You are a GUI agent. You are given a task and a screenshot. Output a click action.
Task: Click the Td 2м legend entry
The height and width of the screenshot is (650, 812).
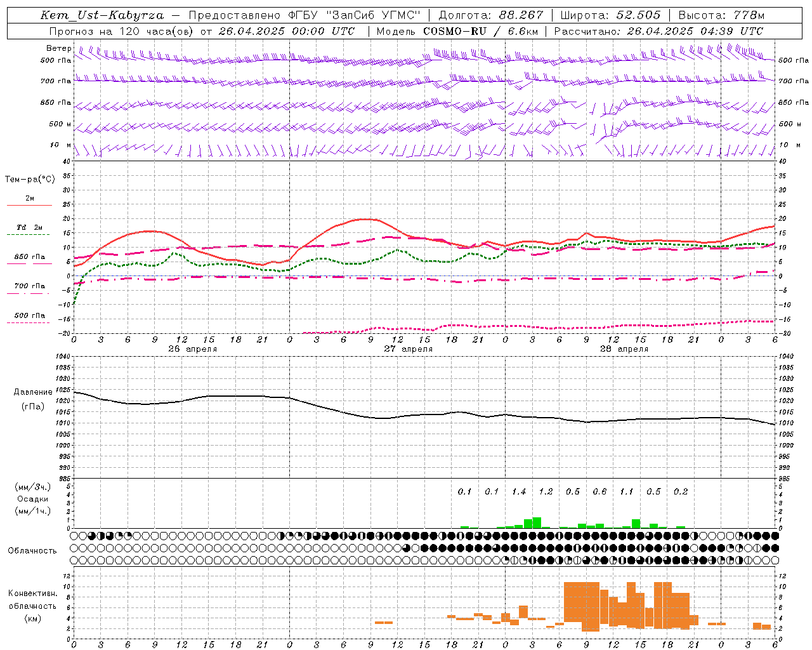tap(30, 227)
